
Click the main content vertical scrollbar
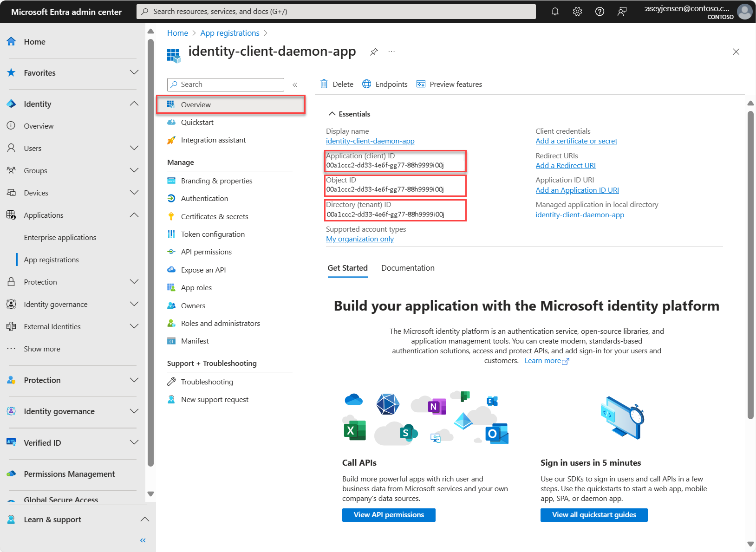point(750,265)
